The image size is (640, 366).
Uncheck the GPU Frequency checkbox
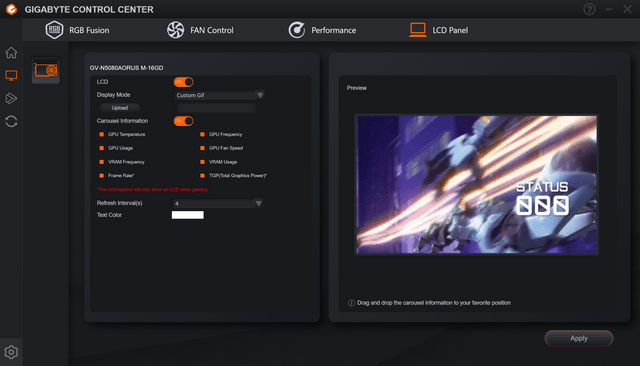[202, 134]
